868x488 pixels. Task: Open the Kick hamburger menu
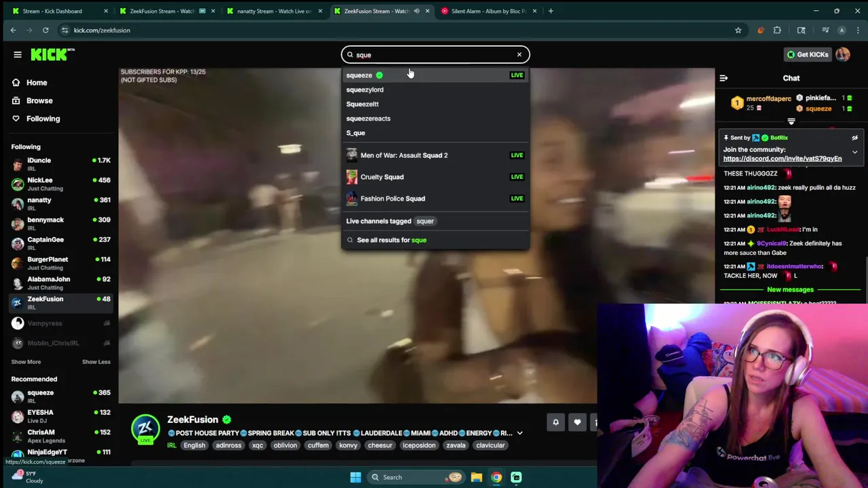pyautogui.click(x=18, y=55)
